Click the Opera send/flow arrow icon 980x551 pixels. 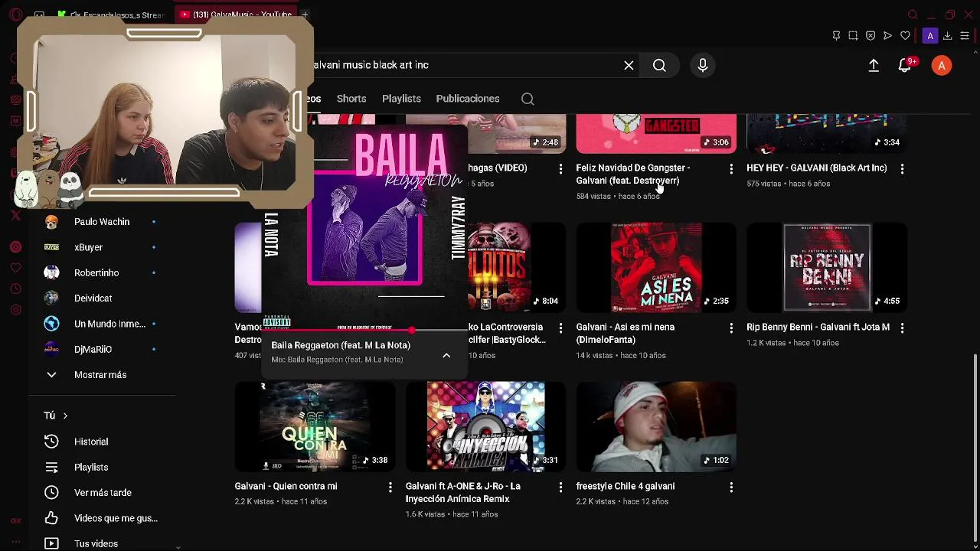click(x=887, y=36)
